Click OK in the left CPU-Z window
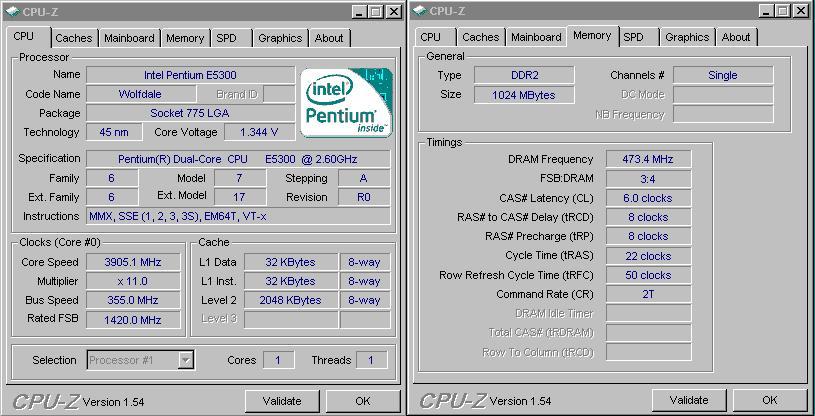 (363, 401)
